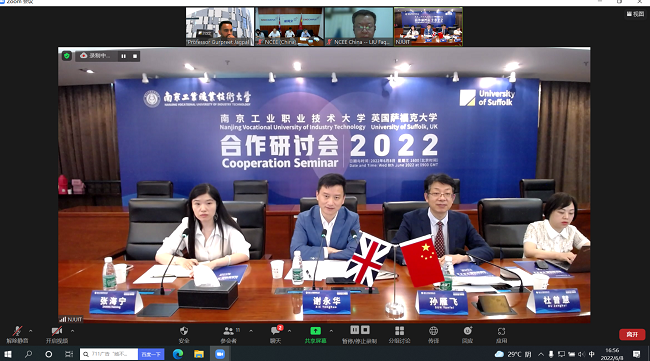Screen dimensions: 650x361
Task: Open Breakout Rooms grid icon
Action: (x=400, y=334)
